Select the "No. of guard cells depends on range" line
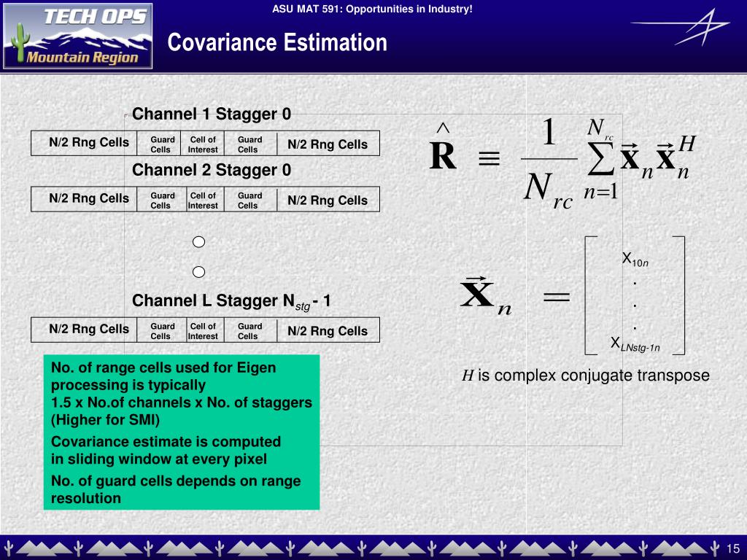 pos(176,481)
